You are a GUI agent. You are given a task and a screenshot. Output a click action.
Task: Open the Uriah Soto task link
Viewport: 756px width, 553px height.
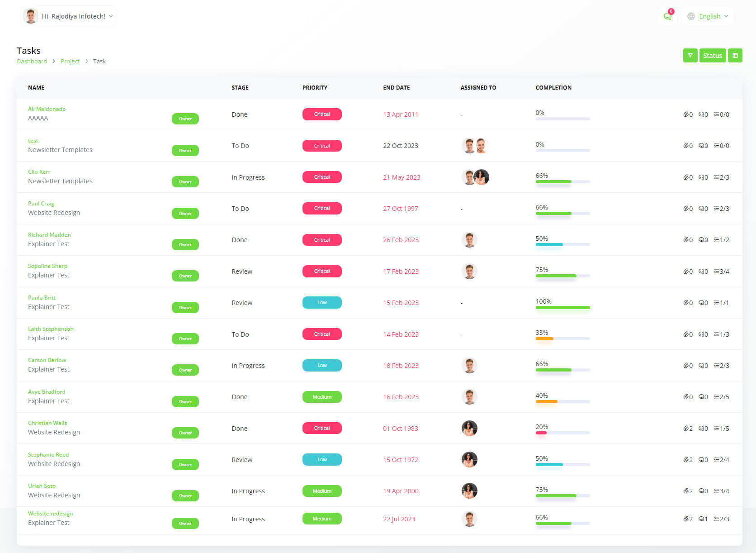point(42,486)
